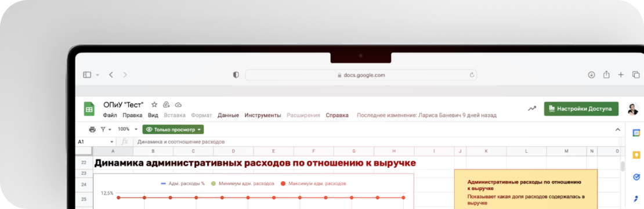Open Google Tasks side panel

636,177
